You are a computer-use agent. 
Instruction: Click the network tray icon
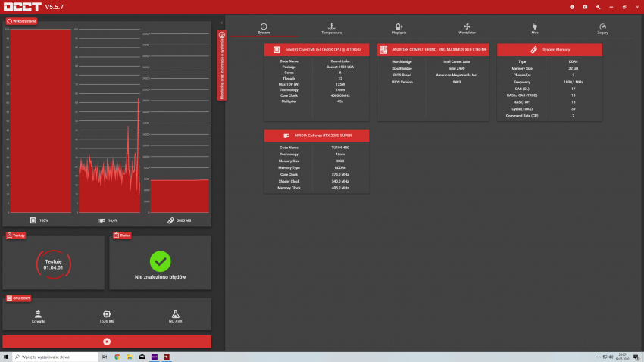605,357
